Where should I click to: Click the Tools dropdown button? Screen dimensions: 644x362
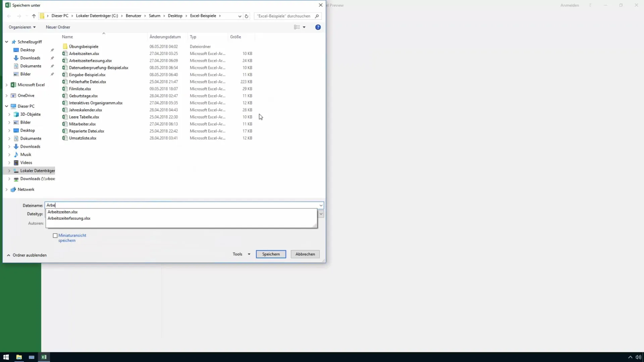tap(241, 254)
